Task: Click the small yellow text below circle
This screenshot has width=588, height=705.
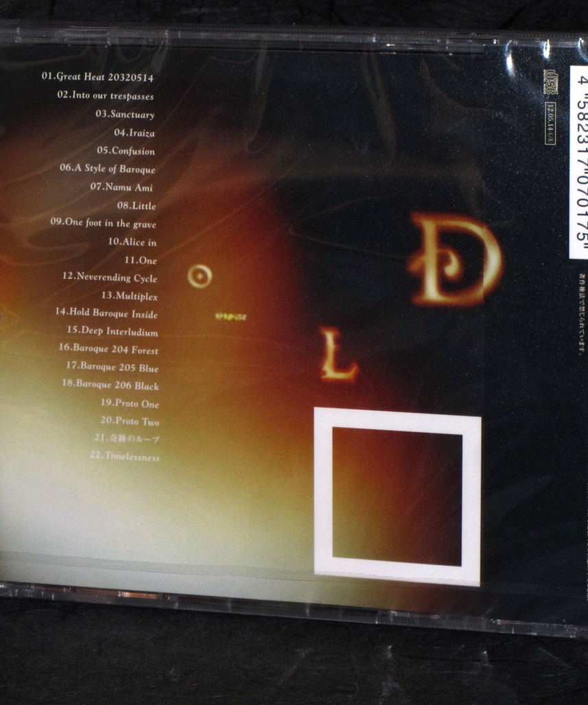Action: 231,317
